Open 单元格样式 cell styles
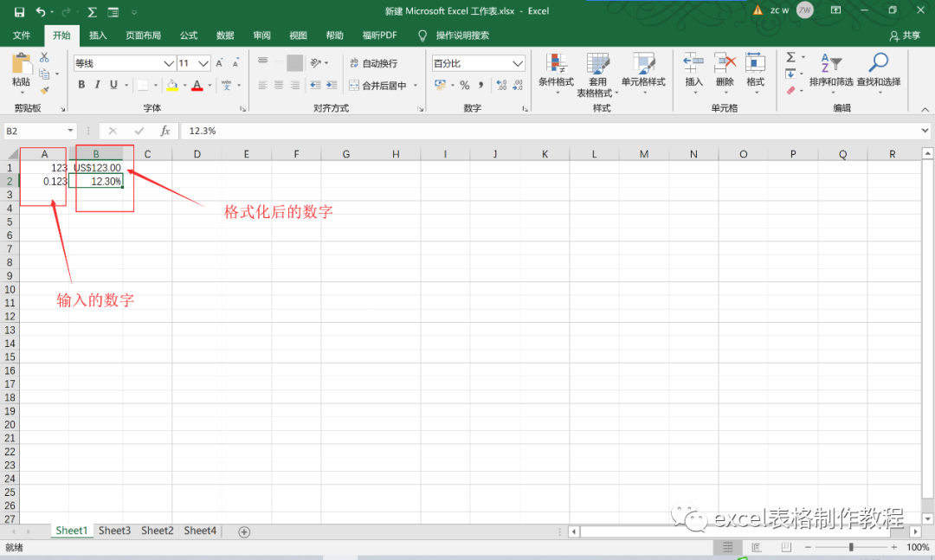This screenshot has width=935, height=560. point(643,74)
